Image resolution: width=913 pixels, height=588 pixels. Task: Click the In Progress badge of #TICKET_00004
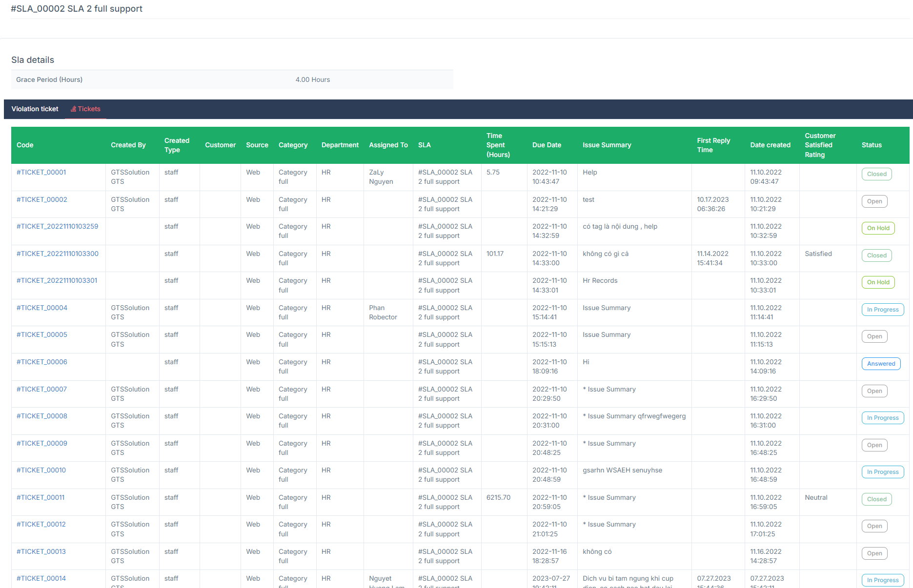883,309
